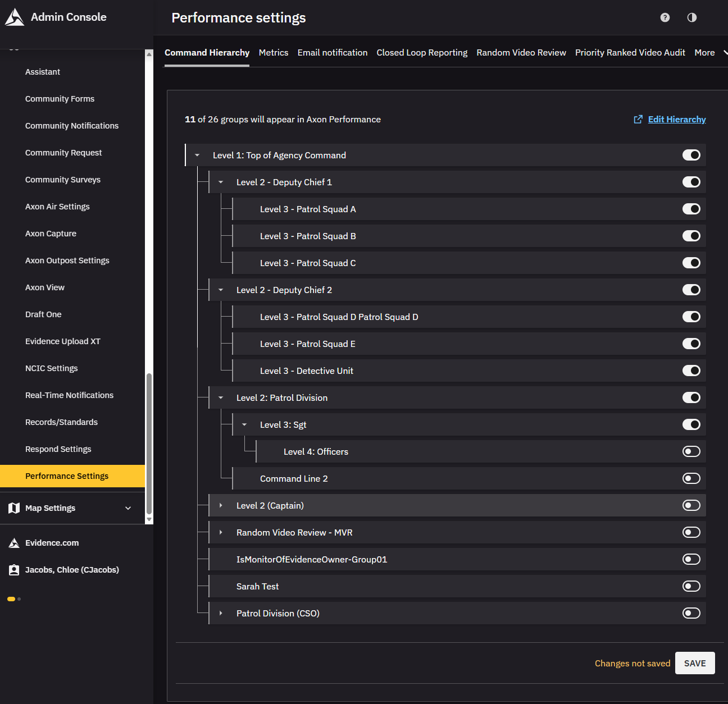Expand the Map Settings sidebar section
728x704 pixels.
pyautogui.click(x=128, y=508)
